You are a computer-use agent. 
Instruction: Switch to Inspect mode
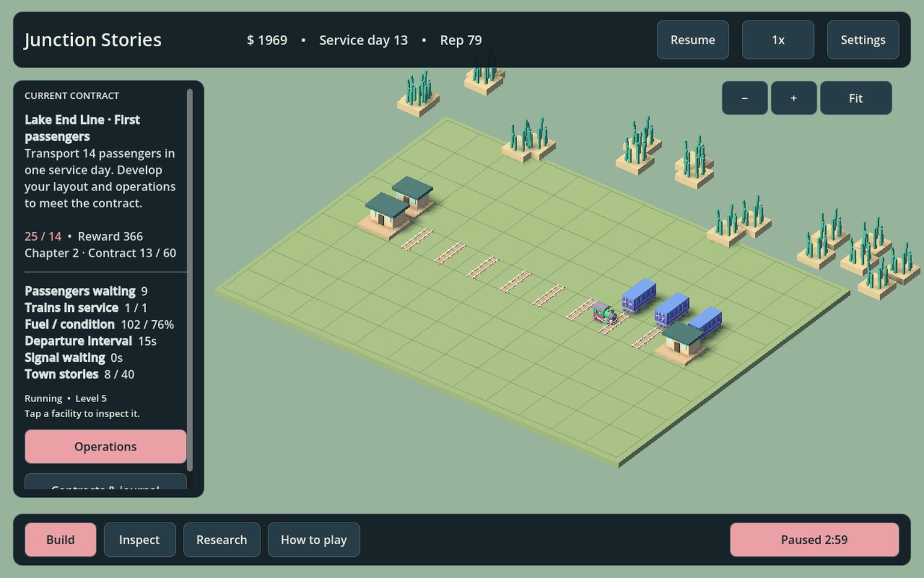(140, 539)
